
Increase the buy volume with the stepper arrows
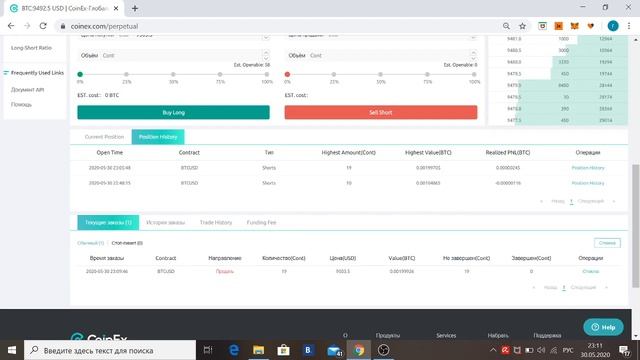pos(266,52)
